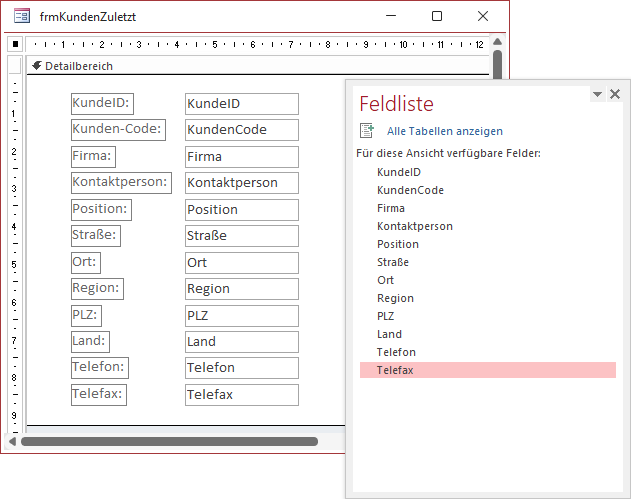Image resolution: width=631 pixels, height=499 pixels.
Task: Select the 'Region:' label control
Action: click(x=97, y=289)
